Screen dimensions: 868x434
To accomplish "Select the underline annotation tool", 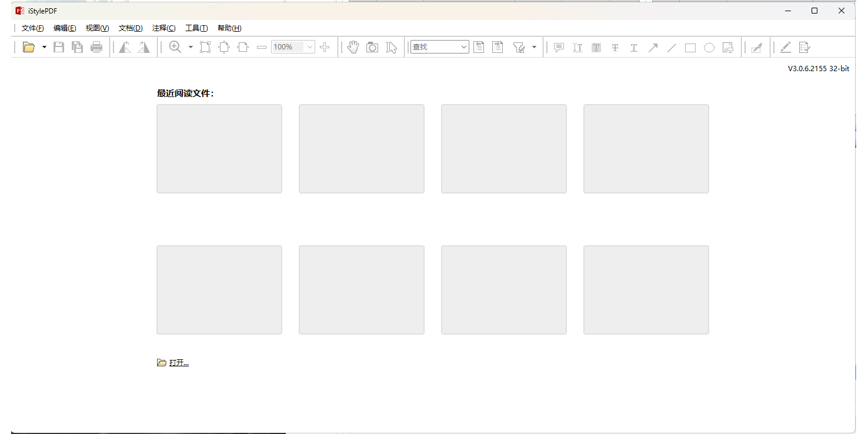I will pos(633,47).
